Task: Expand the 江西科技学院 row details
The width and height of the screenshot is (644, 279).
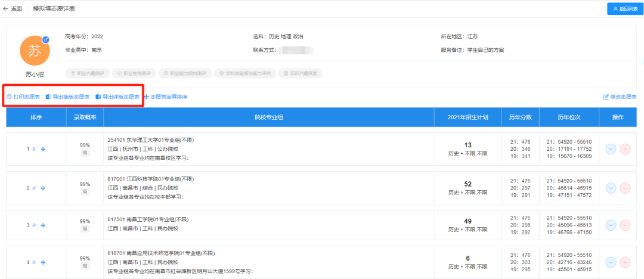Action: pyautogui.click(x=611, y=188)
